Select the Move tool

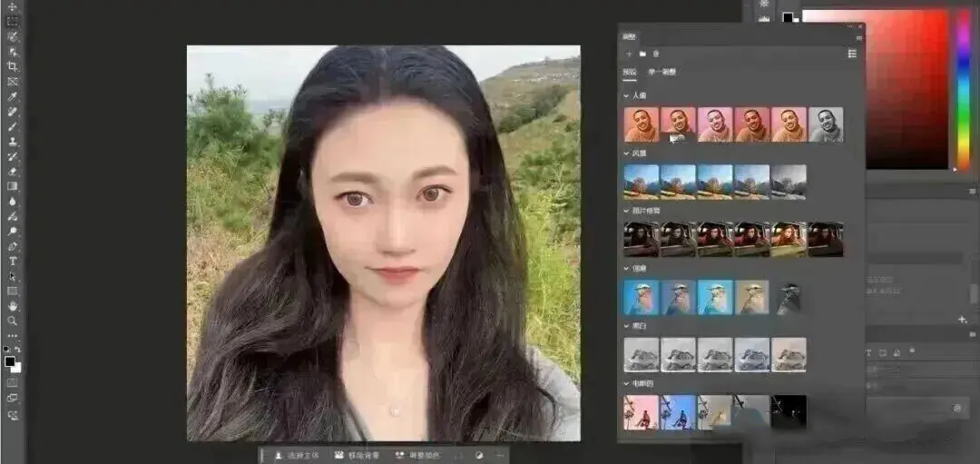13,7
